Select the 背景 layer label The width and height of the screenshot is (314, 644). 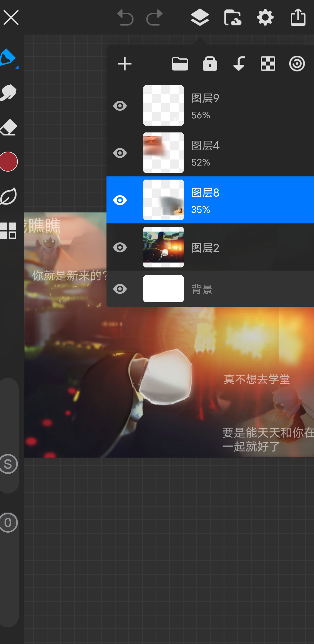click(x=202, y=289)
